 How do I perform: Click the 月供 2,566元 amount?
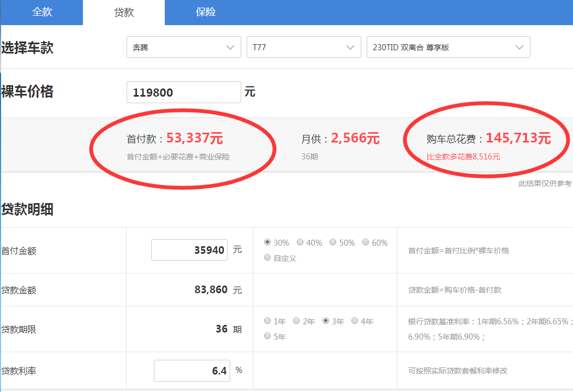coord(355,138)
